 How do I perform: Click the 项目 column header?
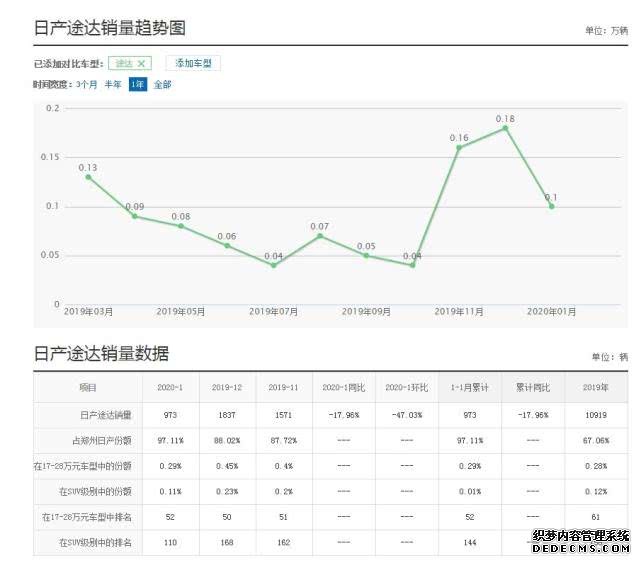(88, 387)
